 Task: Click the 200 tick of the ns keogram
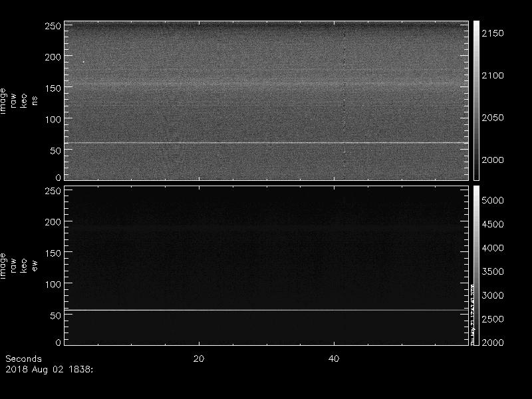pyautogui.click(x=53, y=57)
